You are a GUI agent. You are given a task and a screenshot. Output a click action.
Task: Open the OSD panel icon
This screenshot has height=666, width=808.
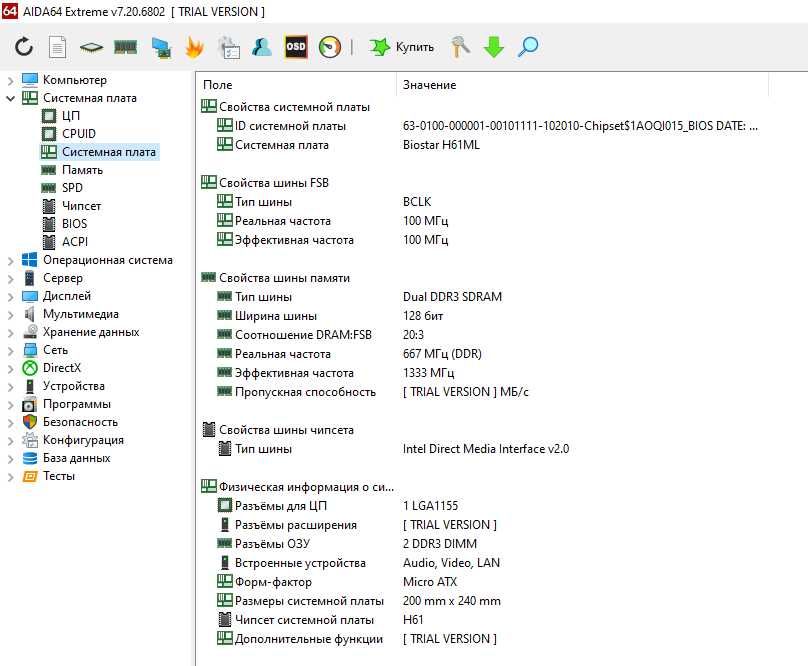coord(296,47)
